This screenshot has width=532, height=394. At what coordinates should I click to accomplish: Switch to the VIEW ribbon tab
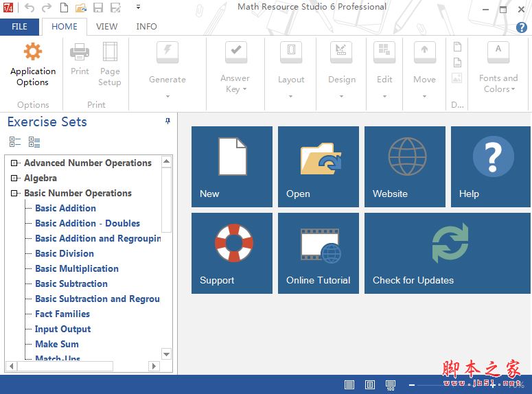106,27
